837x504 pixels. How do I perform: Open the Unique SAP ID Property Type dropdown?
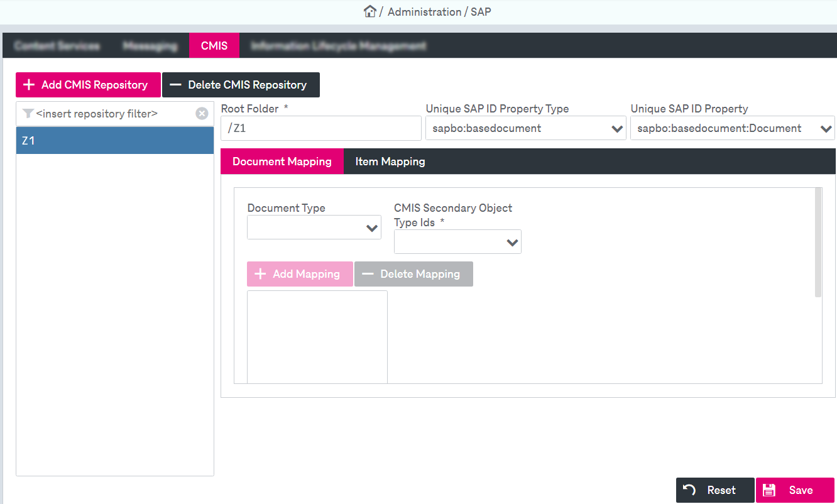(x=616, y=128)
